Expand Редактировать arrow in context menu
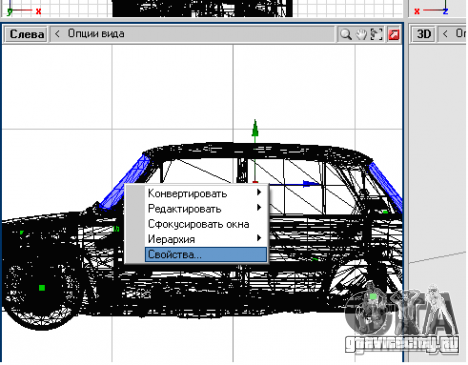The height and width of the screenshot is (365, 468). point(259,208)
